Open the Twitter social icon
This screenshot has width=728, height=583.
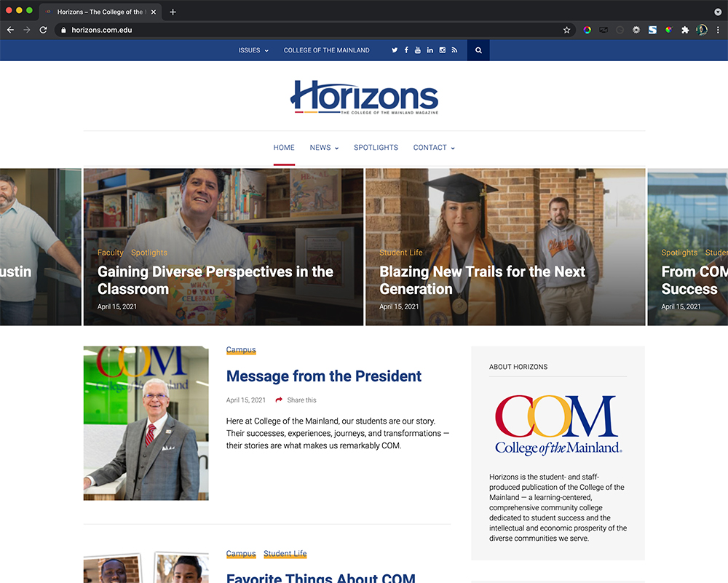(394, 50)
